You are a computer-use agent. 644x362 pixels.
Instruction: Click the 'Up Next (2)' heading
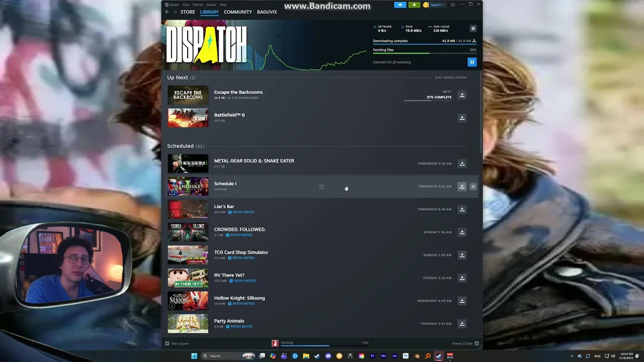(182, 77)
